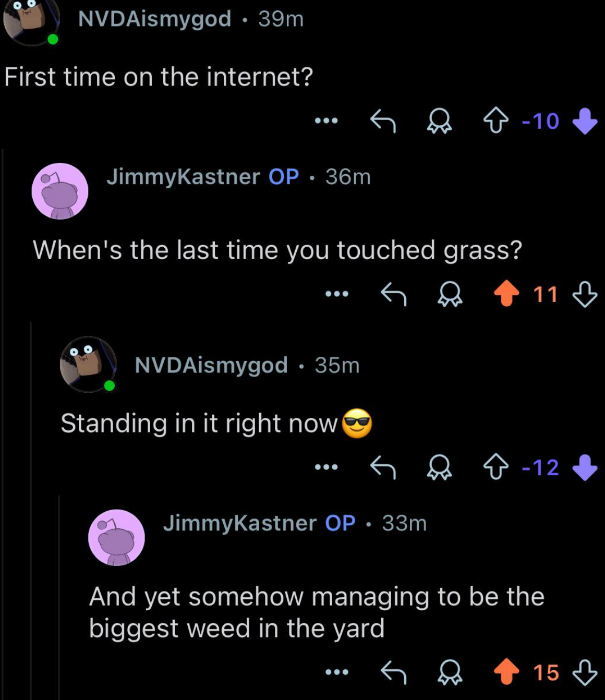Image resolution: width=605 pixels, height=700 pixels.
Task: Give award to "First time on the internet?" comment
Action: (x=439, y=122)
